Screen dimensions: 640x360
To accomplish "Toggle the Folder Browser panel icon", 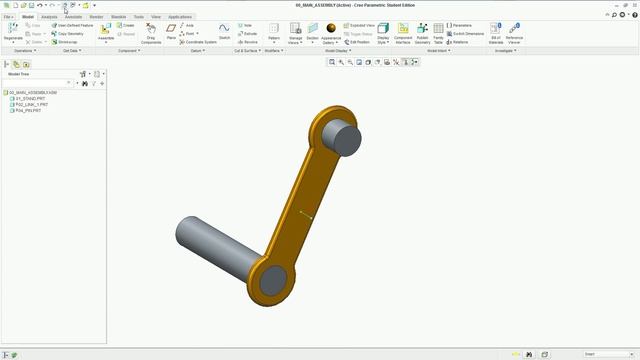I will [x=16, y=64].
